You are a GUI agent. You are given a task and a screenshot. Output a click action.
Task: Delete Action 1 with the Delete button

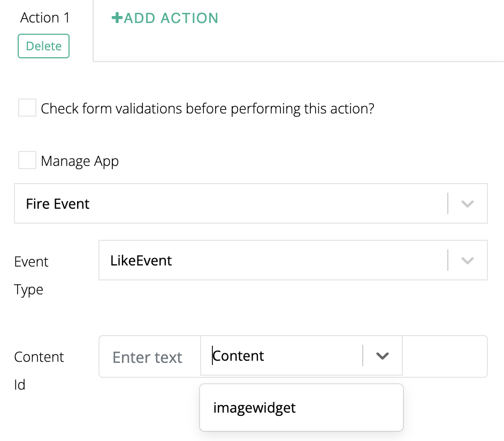pos(44,46)
